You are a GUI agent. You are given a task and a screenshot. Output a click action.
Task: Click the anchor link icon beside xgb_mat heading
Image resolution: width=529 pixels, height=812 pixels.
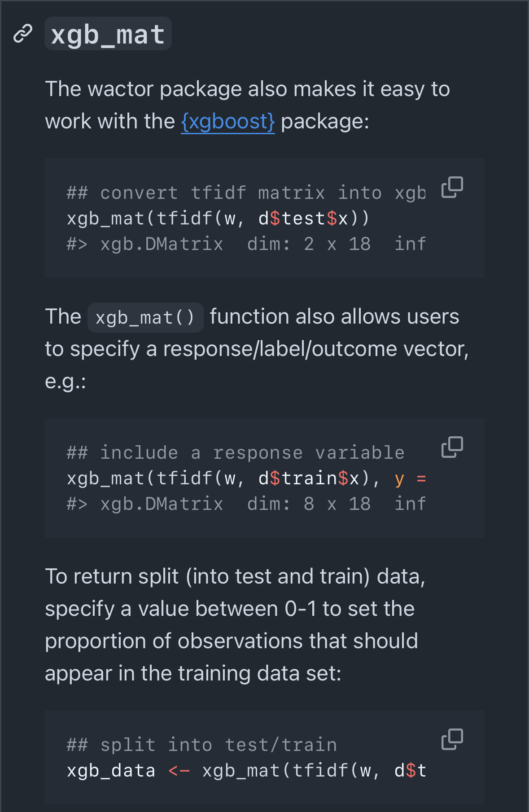click(x=23, y=34)
